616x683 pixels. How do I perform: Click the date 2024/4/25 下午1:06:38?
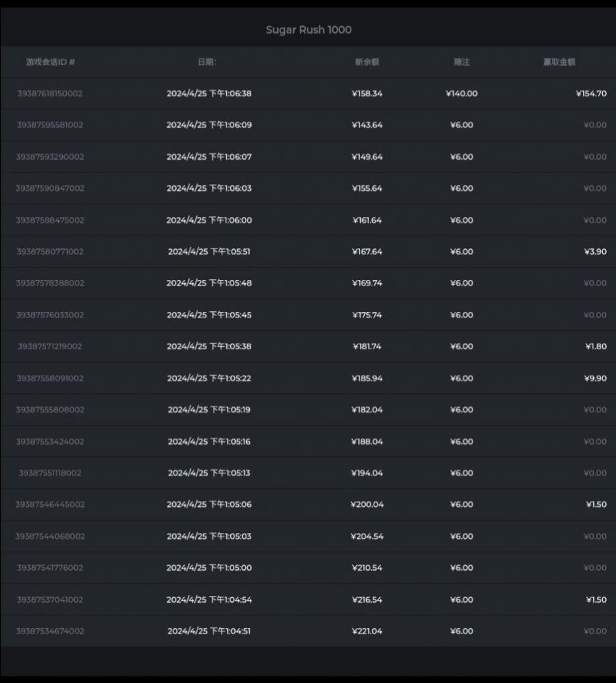click(209, 93)
